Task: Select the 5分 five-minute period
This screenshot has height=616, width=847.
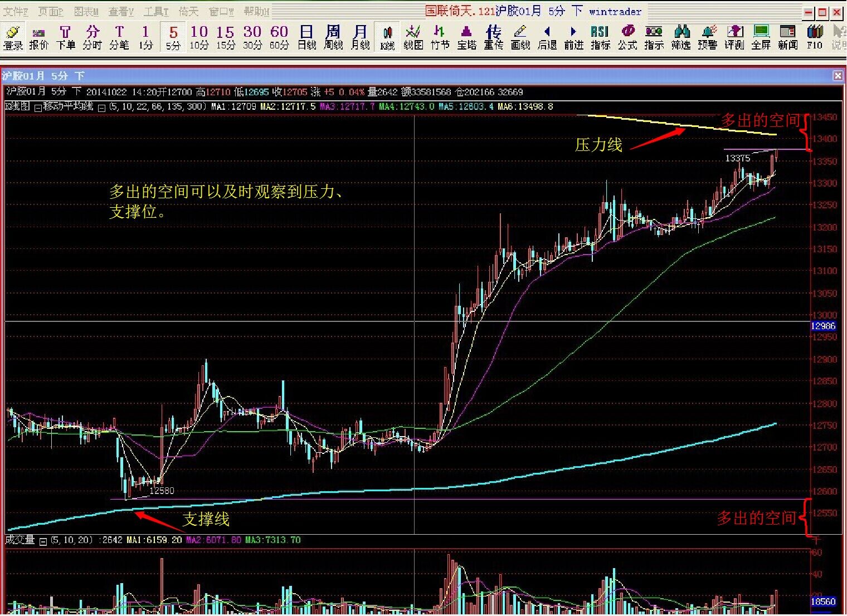Action: tap(173, 37)
